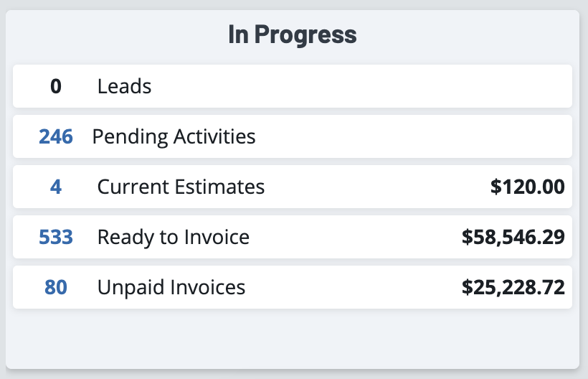Open the 80 unpaid invoices count
Image resolution: width=588 pixels, height=379 pixels.
(56, 288)
